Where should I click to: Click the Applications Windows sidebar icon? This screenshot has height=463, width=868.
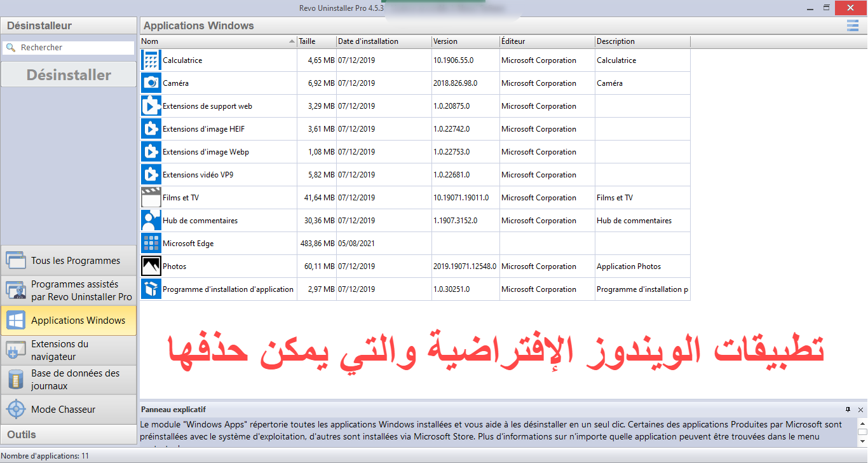click(x=16, y=320)
